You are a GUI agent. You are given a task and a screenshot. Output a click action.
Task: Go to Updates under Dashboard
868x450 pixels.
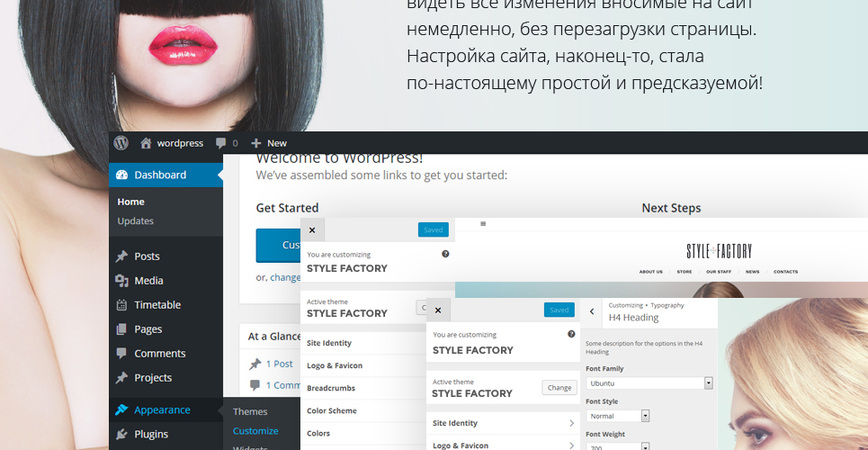click(135, 220)
